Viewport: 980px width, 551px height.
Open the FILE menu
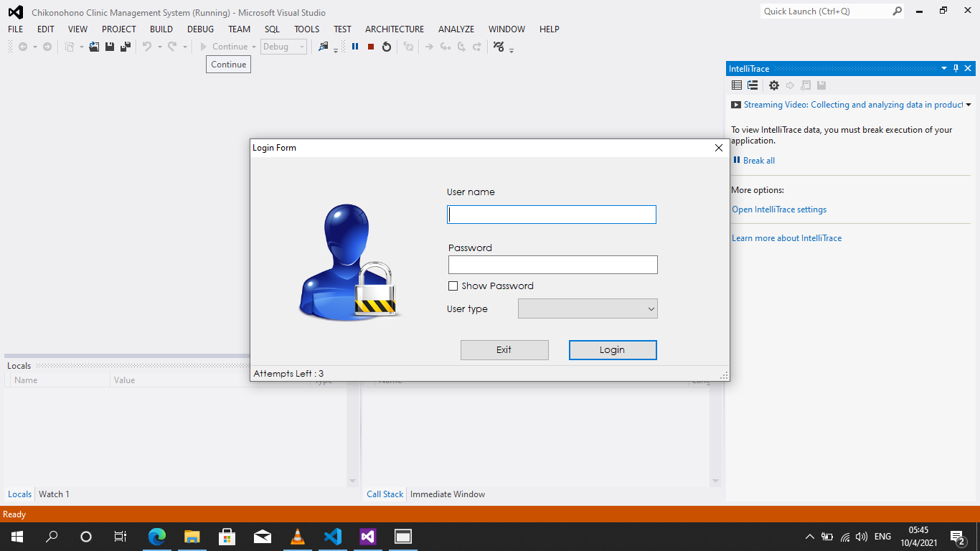point(16,29)
